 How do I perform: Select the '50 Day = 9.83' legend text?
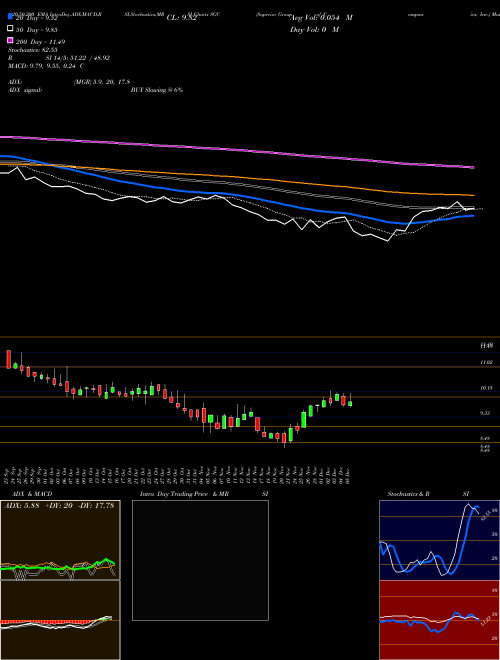click(x=37, y=29)
